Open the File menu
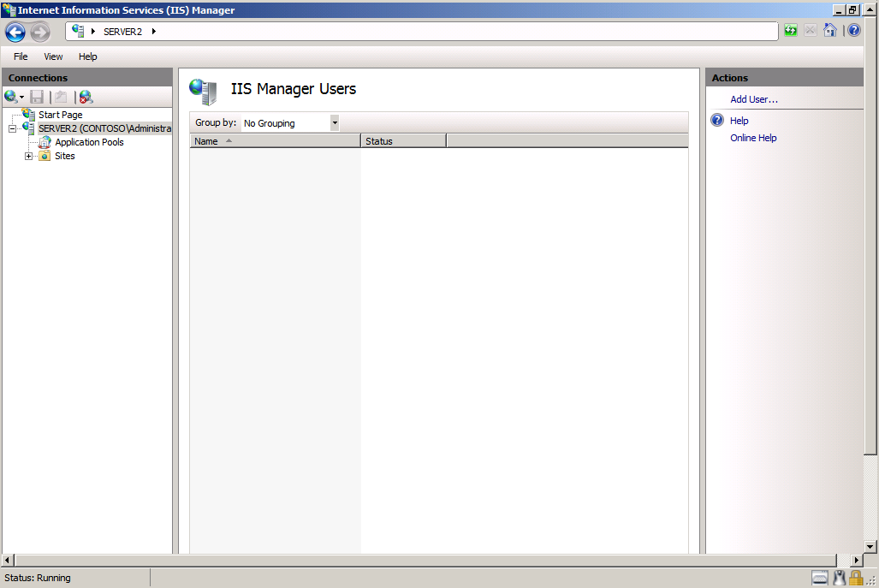Screen dimensions: 879x588 click(21, 56)
